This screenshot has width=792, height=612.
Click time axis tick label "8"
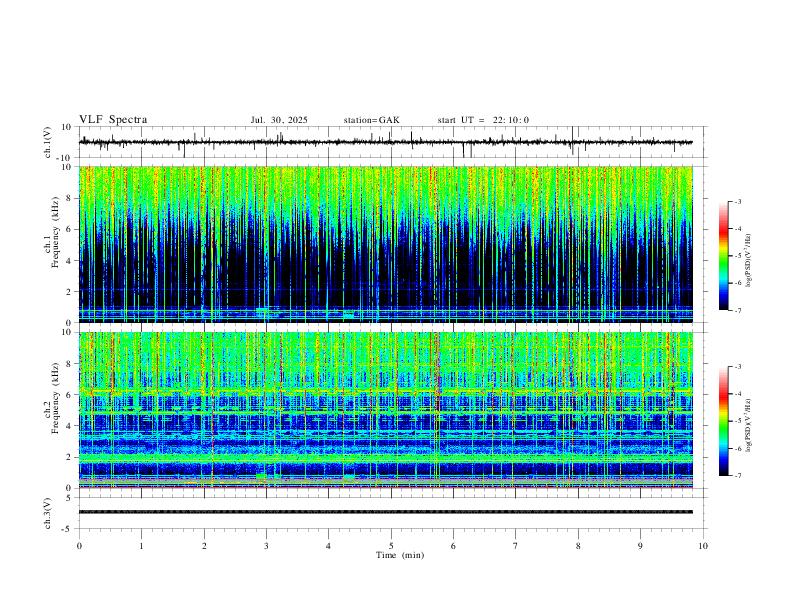tap(578, 546)
